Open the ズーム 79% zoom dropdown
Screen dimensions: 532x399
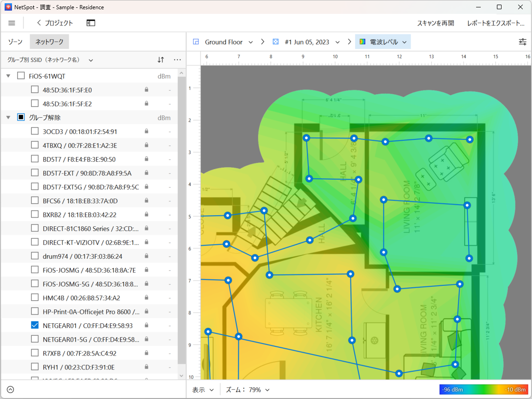click(247, 390)
